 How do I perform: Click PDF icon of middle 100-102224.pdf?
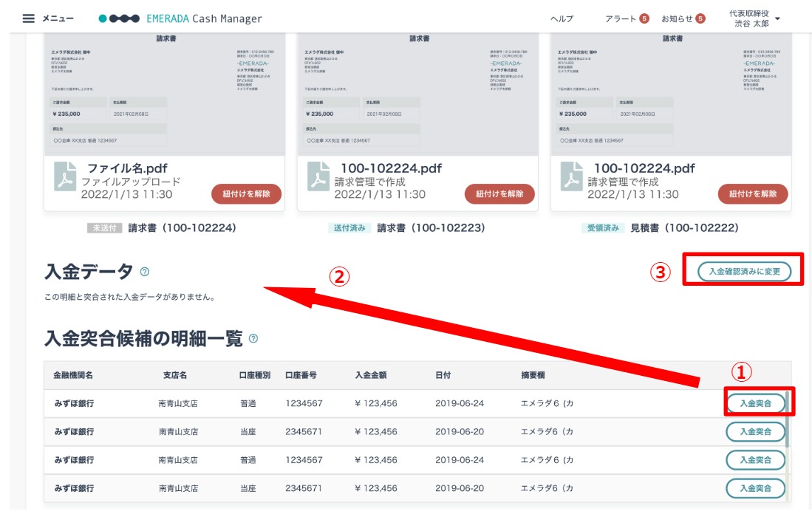point(318,176)
